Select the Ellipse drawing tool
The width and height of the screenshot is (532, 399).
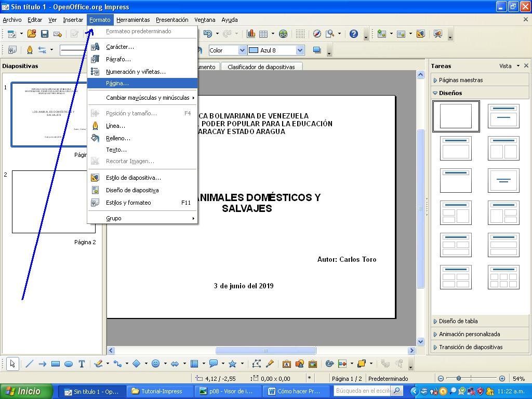69,364
